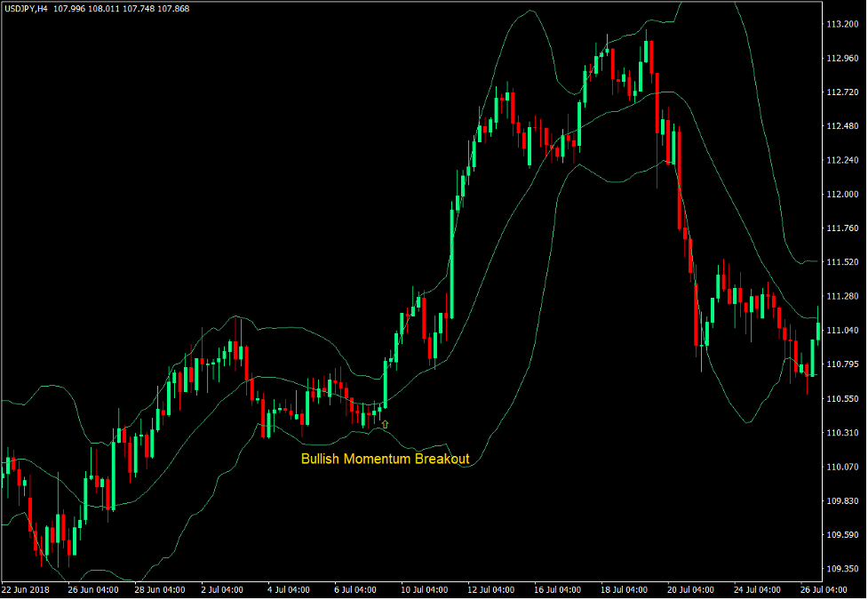Click the USDJPY,H4 chart symbol title

(x=24, y=9)
